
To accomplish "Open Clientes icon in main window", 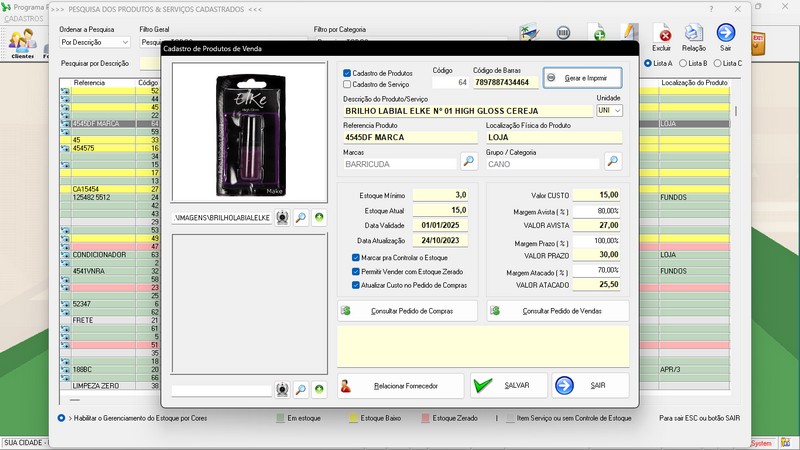I will tap(22, 44).
